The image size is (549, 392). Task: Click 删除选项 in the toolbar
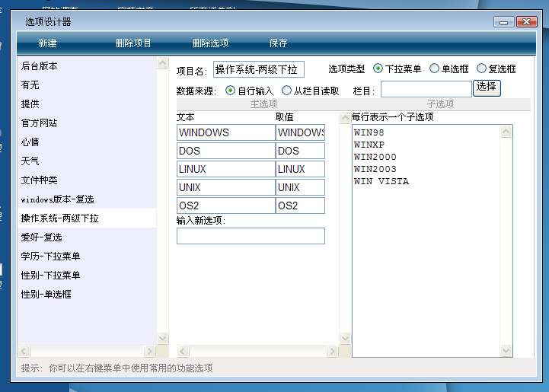coord(210,43)
